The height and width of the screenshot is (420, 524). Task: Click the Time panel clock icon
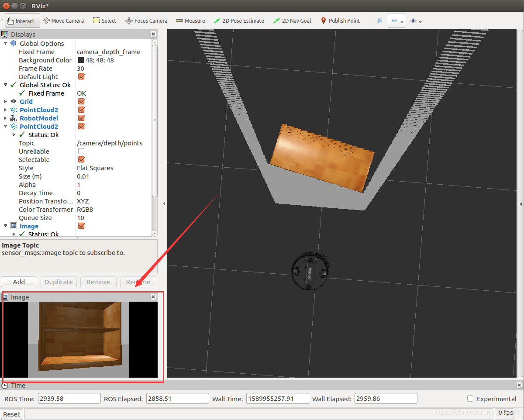pos(5,385)
